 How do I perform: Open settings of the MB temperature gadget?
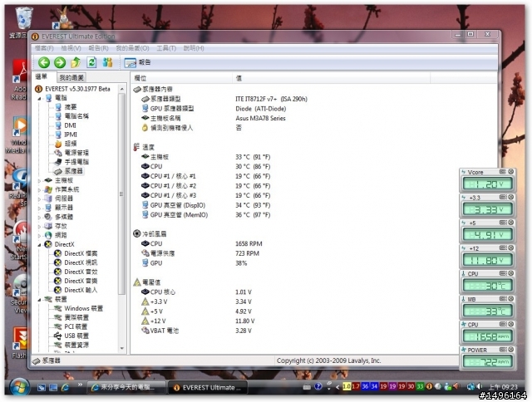[503, 299]
